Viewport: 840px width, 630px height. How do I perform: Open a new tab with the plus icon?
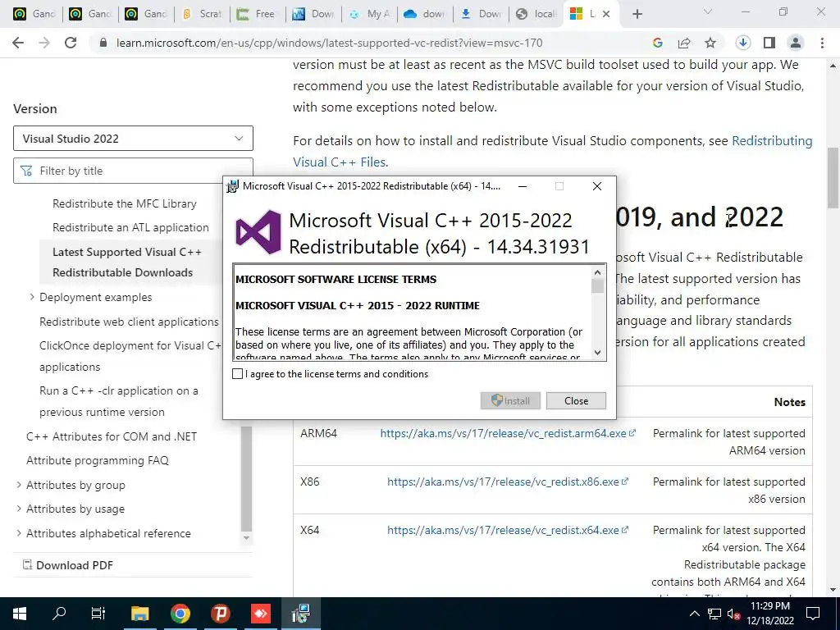point(637,14)
